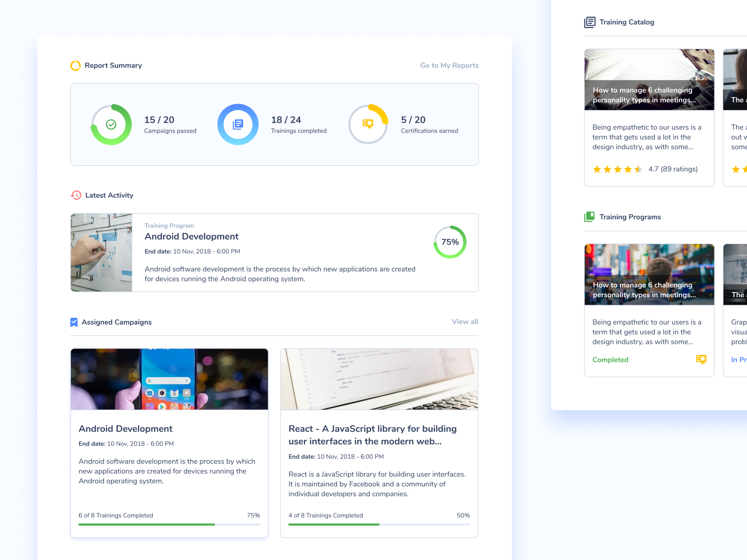The width and height of the screenshot is (747, 560).
Task: Click the certification badge on the Completed program card
Action: (701, 359)
